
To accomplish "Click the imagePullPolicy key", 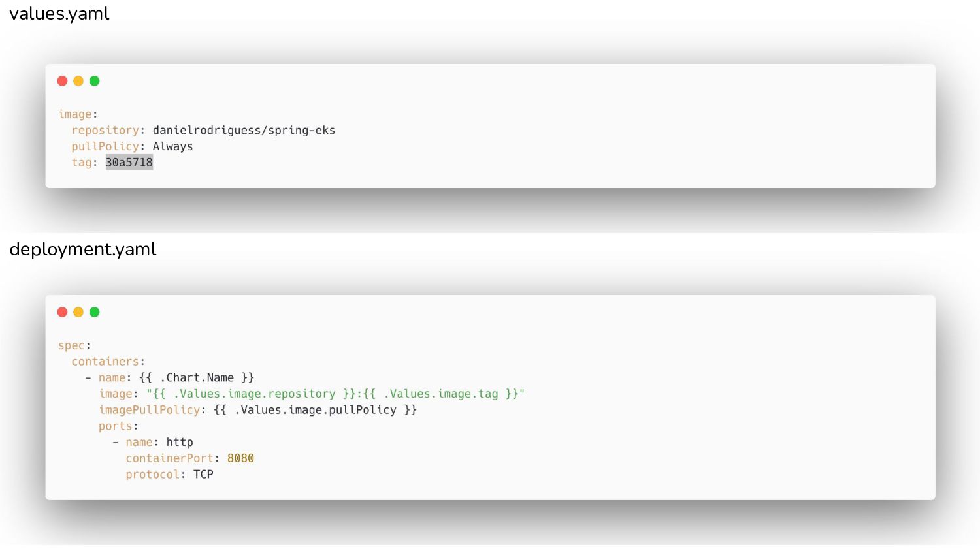I will (150, 410).
